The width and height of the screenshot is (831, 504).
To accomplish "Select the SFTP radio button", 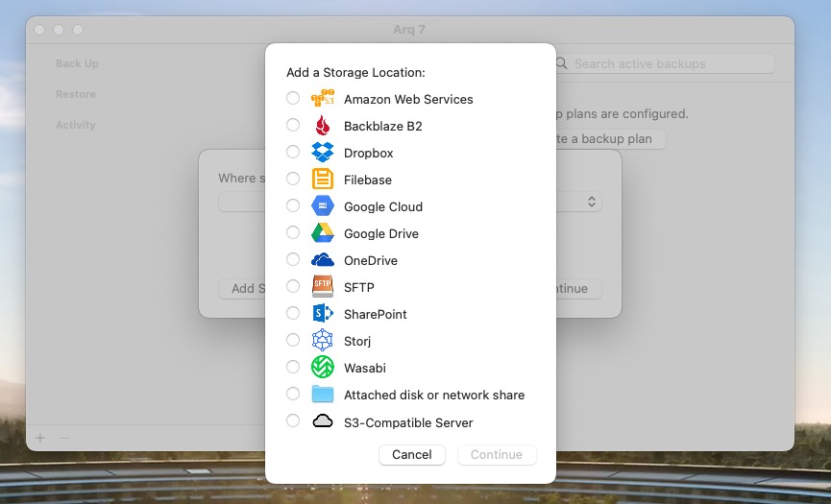I will [293, 286].
